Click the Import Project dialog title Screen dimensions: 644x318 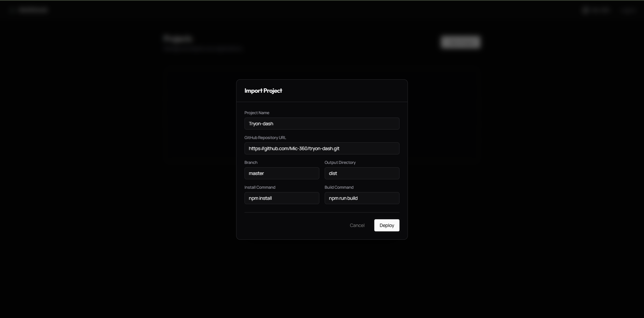[x=263, y=91]
